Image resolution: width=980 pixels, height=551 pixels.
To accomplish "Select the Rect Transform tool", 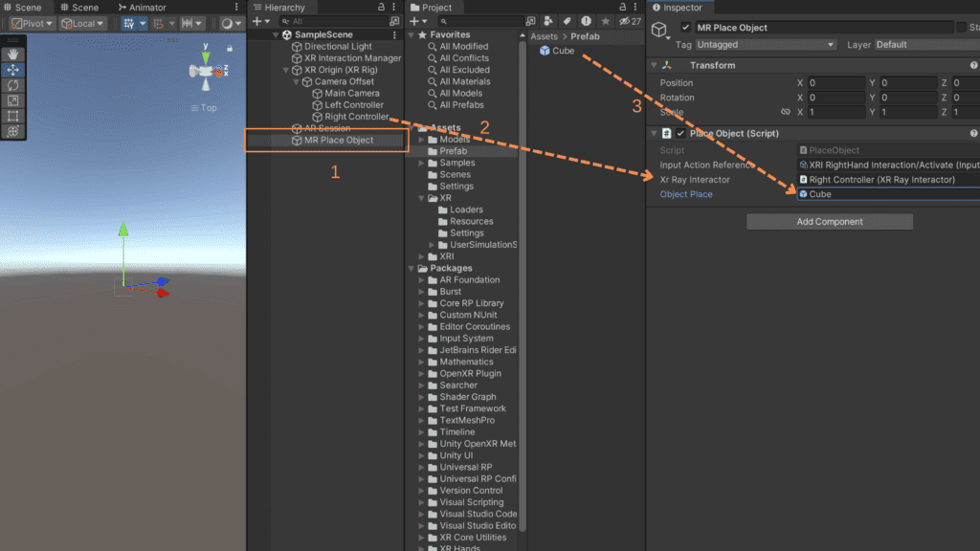I will tap(11, 116).
